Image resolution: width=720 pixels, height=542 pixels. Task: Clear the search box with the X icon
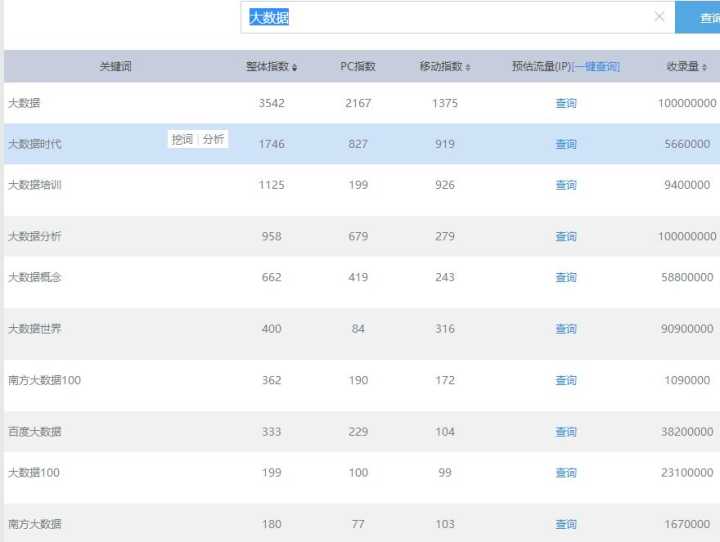pyautogui.click(x=659, y=17)
